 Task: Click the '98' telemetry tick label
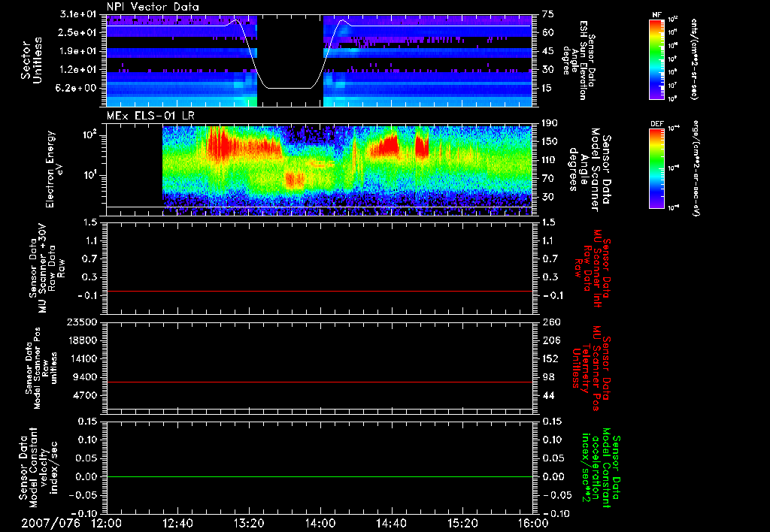tap(548, 377)
